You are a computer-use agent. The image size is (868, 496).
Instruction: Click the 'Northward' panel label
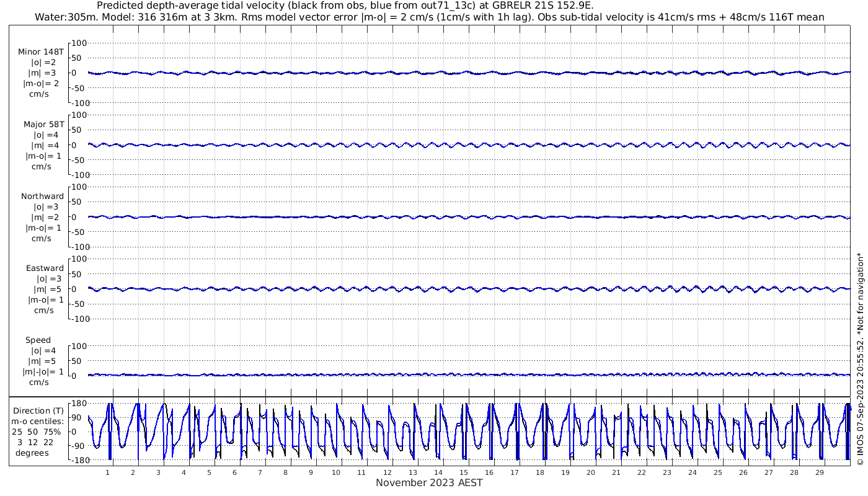pos(42,197)
